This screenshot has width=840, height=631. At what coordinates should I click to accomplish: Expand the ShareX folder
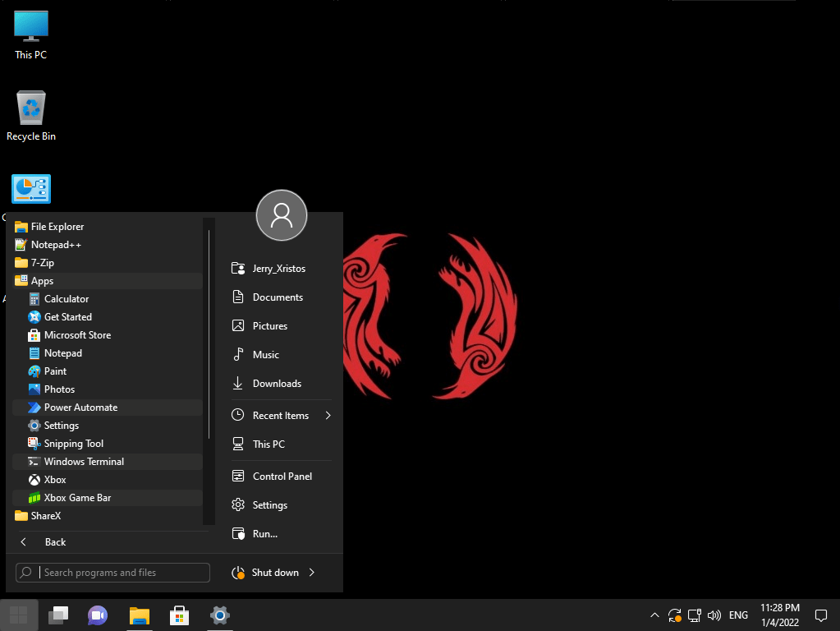click(45, 516)
